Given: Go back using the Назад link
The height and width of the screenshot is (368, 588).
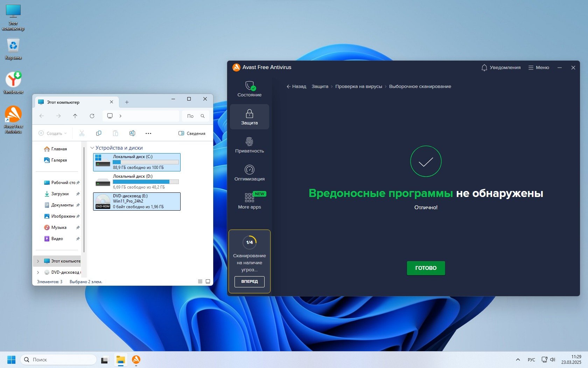Looking at the screenshot, I should 296,87.
